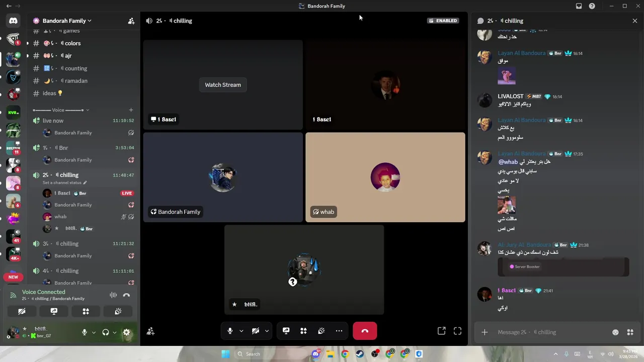Open the NEW badge item in server list

(x=13, y=277)
